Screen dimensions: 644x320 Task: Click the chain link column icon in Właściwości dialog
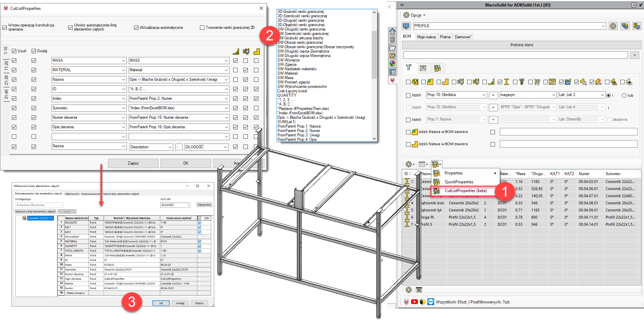(x=206, y=218)
